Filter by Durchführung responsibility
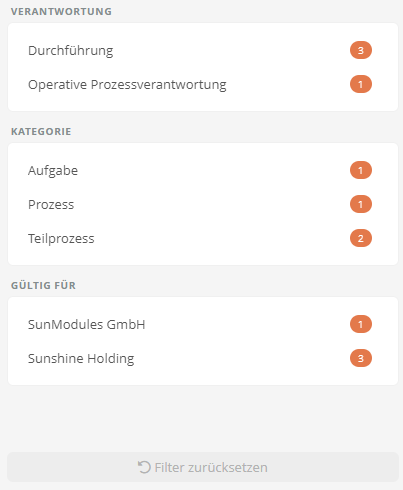The width and height of the screenshot is (403, 490). click(x=203, y=50)
